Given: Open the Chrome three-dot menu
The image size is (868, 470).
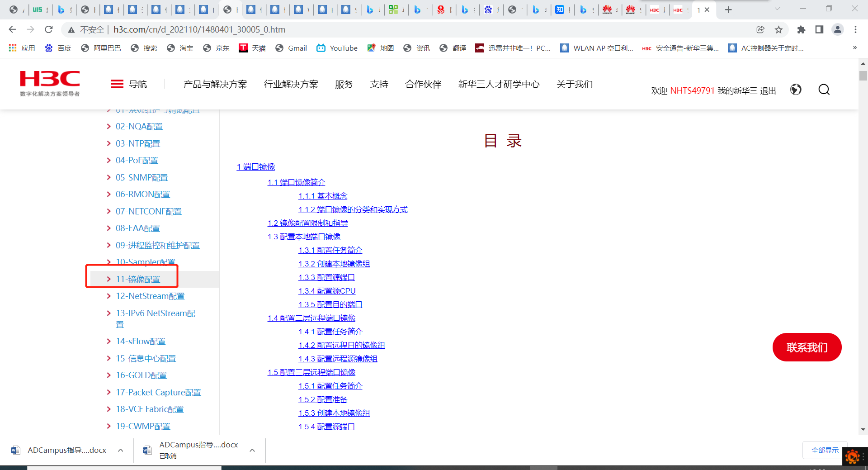Looking at the screenshot, I should point(855,29).
